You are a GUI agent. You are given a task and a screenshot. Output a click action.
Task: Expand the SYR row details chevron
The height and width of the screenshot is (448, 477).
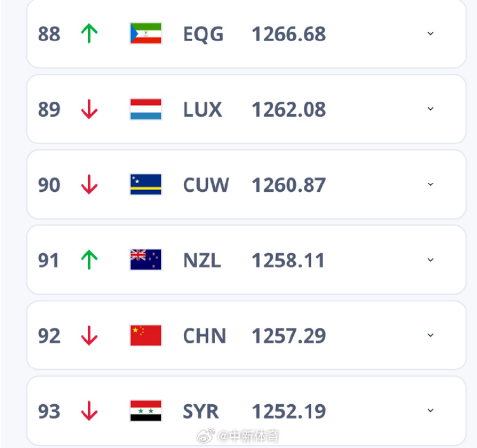click(x=431, y=411)
